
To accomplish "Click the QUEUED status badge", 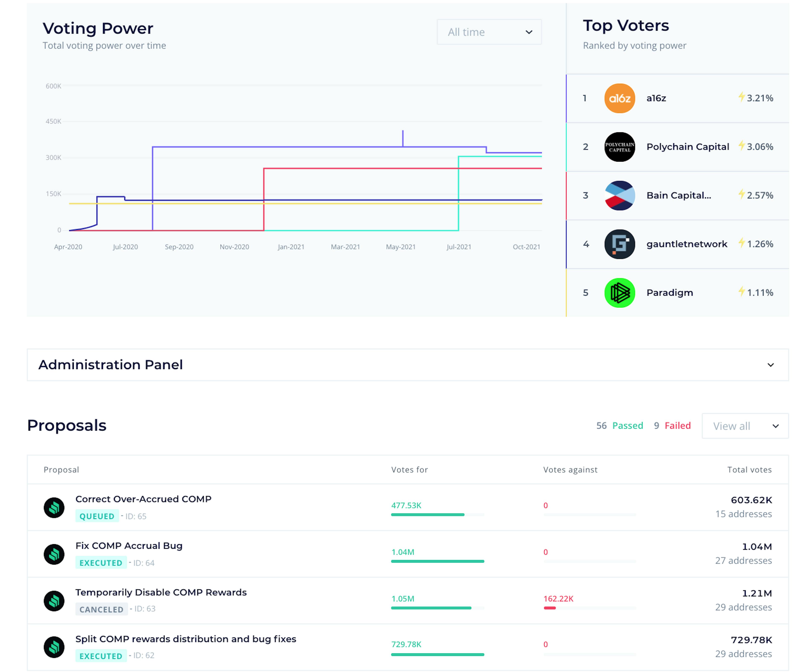I will click(x=97, y=516).
